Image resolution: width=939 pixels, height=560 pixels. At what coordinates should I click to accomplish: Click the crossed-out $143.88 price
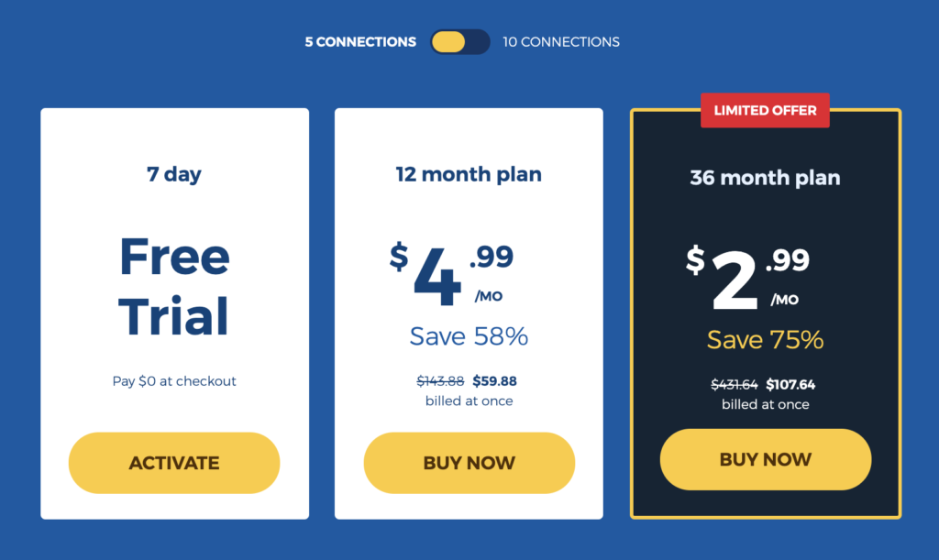pyautogui.click(x=440, y=381)
